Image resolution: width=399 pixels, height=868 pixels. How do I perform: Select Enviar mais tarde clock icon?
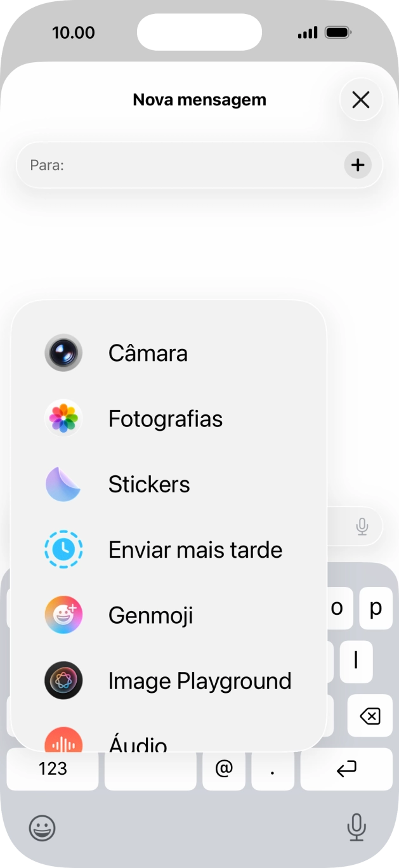(x=63, y=549)
